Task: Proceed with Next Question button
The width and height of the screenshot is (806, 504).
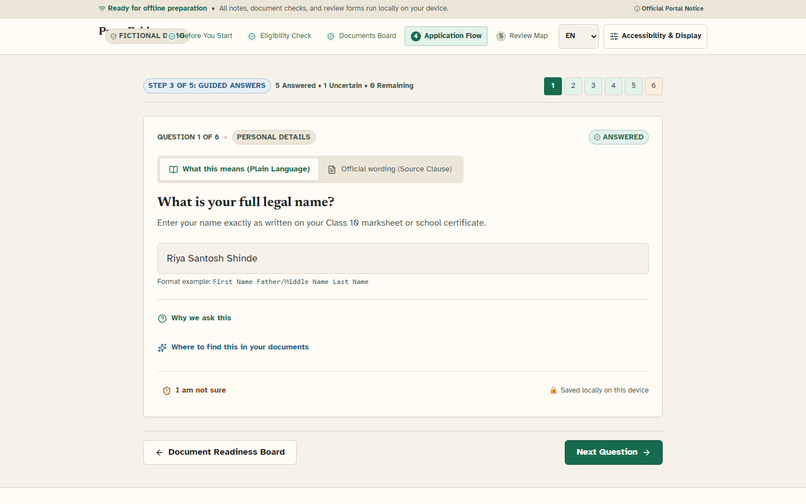Action: (613, 453)
